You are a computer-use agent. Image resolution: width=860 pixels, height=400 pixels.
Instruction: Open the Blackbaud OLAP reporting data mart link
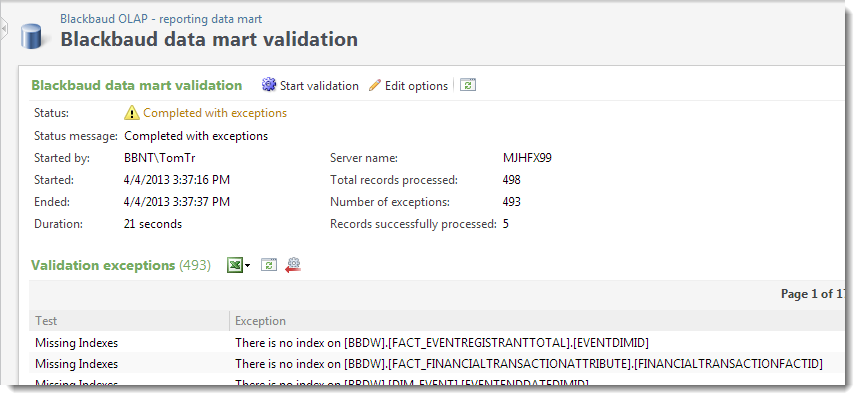click(161, 19)
